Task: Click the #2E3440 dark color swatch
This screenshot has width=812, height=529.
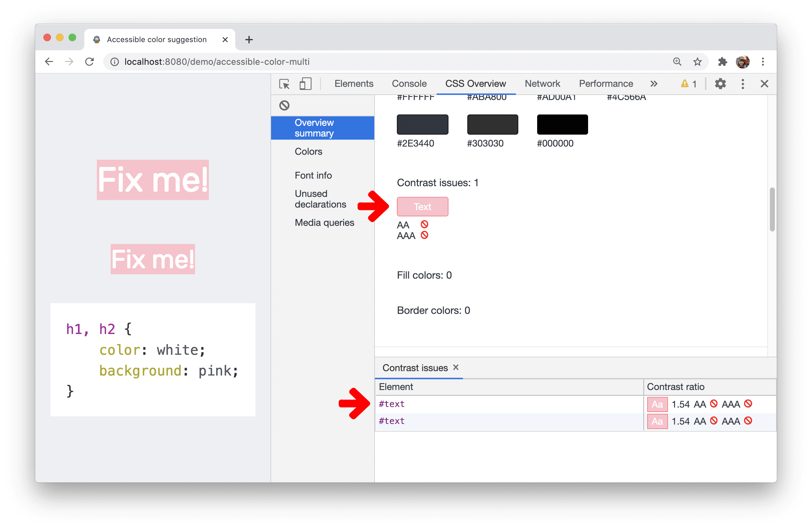Action: pos(422,125)
